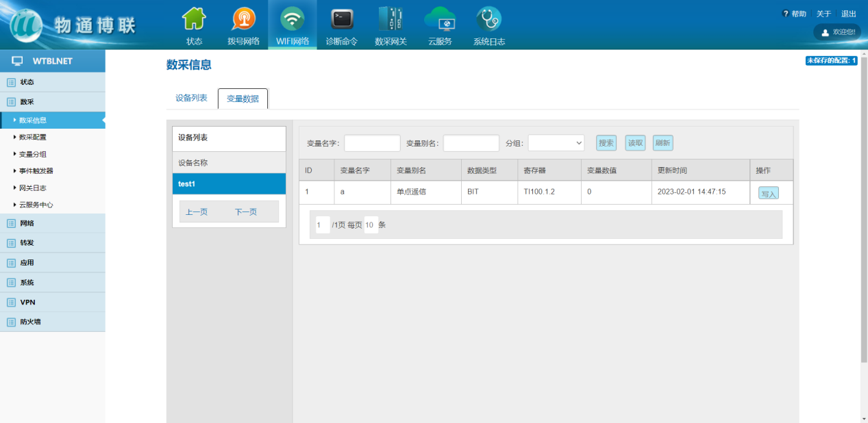Expand the 防火墙 sidebar section
The width and height of the screenshot is (868, 423).
[x=30, y=322]
